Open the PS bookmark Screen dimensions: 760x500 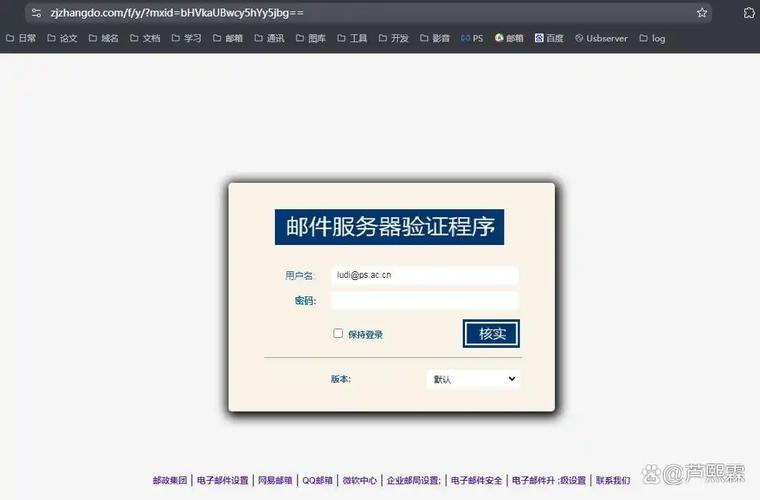click(x=472, y=38)
